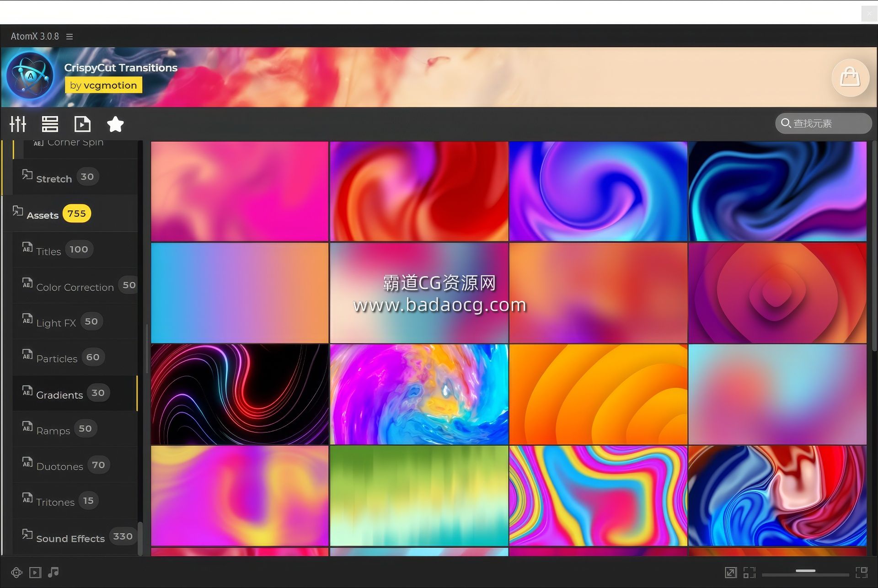This screenshot has height=588, width=878.
Task: Select the magenta yellow blurred gradient thumbnail
Action: [x=240, y=496]
